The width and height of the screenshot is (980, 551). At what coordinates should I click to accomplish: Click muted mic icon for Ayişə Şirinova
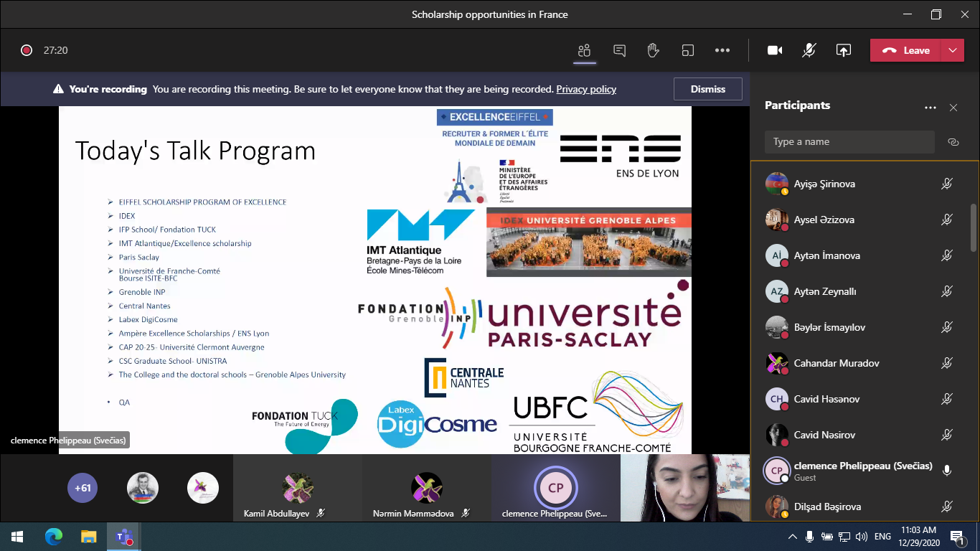pos(947,184)
